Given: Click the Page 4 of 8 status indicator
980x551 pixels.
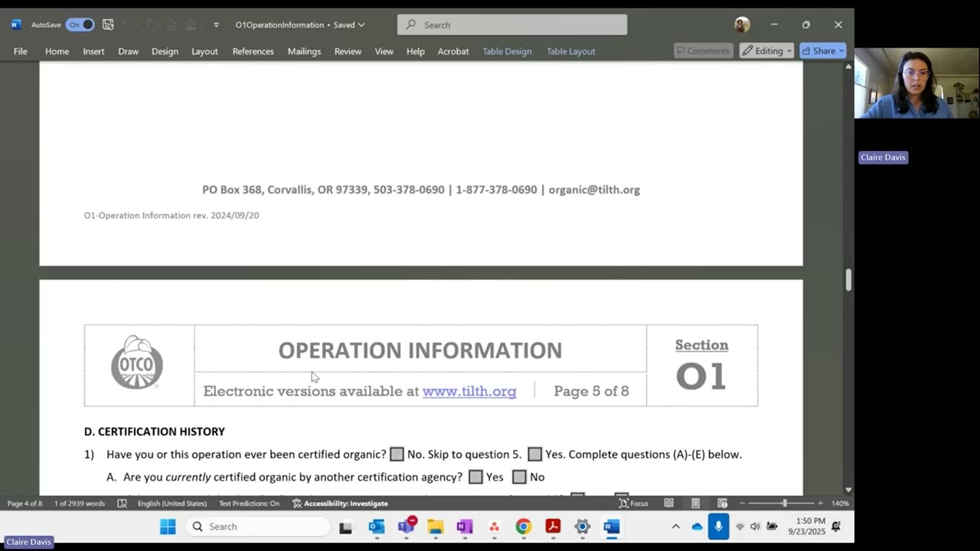Looking at the screenshot, I should tap(24, 504).
